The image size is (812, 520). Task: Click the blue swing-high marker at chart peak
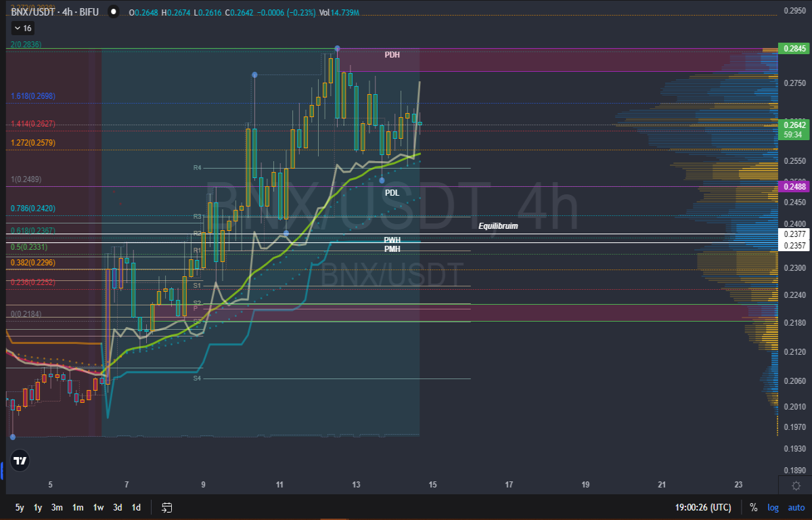tap(337, 49)
